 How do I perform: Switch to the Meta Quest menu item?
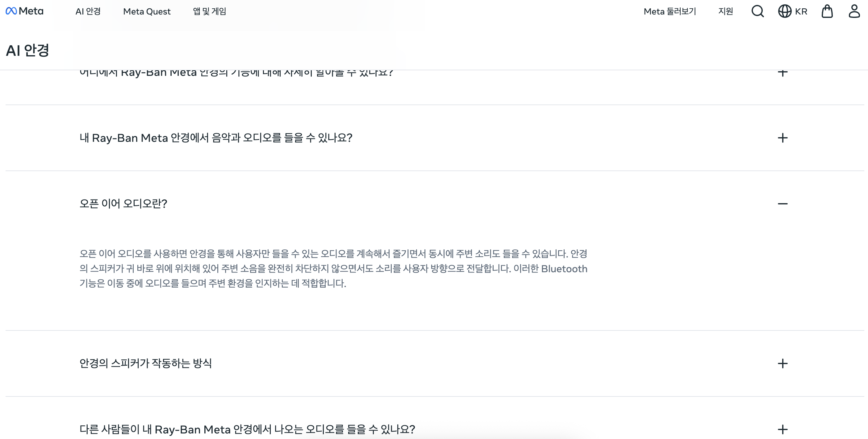pos(147,11)
